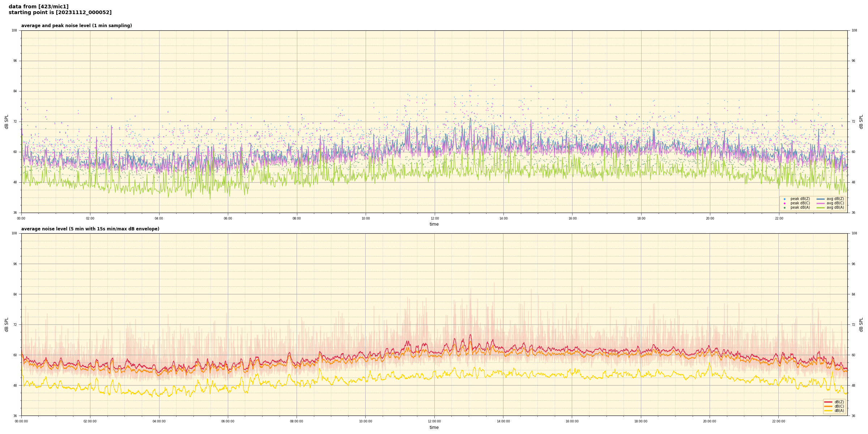Click the 108 tick label at top-left
This screenshot has height=434, width=868.
coord(14,30)
